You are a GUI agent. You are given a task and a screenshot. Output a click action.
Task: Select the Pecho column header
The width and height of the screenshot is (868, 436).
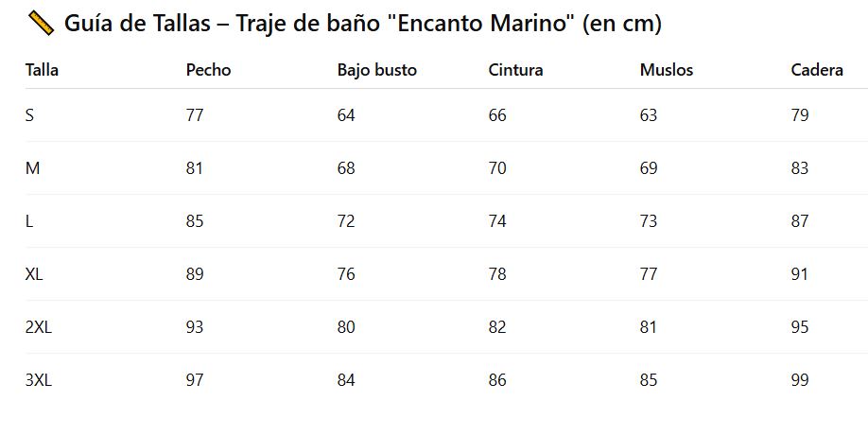(x=208, y=70)
